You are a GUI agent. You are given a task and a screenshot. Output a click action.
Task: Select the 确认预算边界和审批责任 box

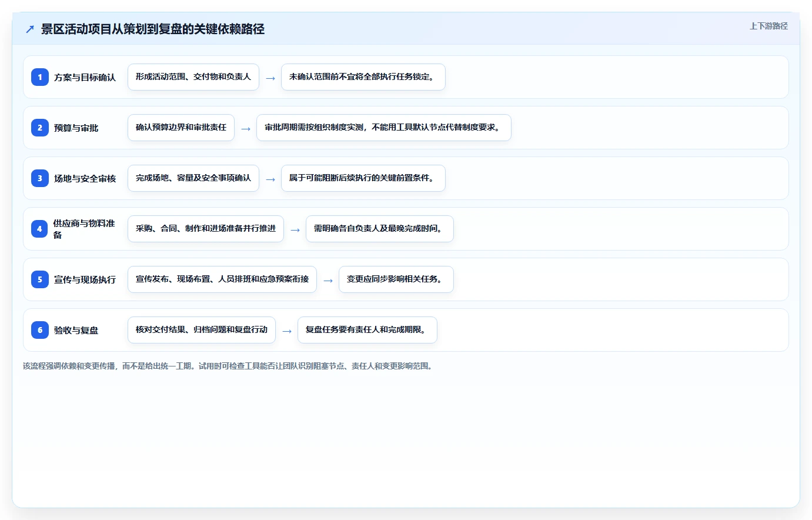tap(181, 128)
